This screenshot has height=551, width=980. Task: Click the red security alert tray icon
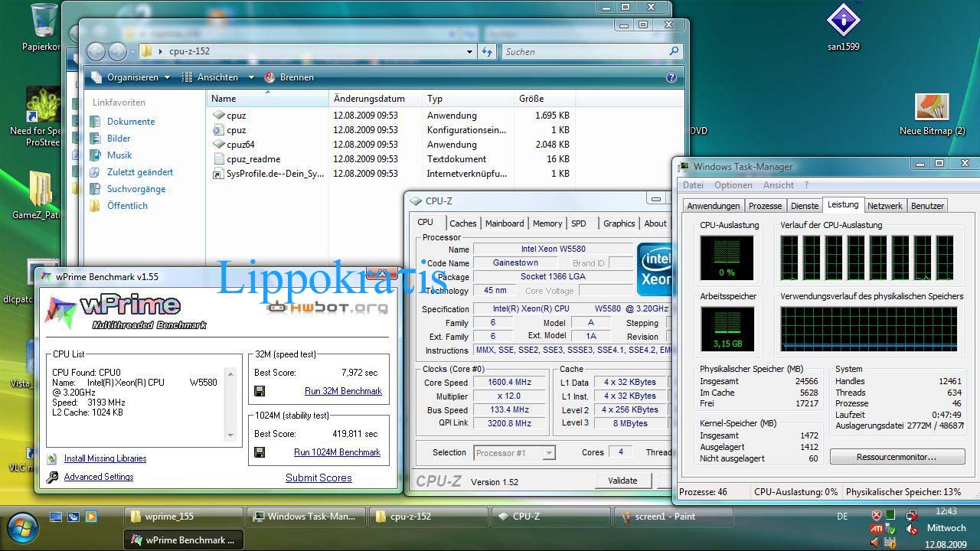click(877, 515)
